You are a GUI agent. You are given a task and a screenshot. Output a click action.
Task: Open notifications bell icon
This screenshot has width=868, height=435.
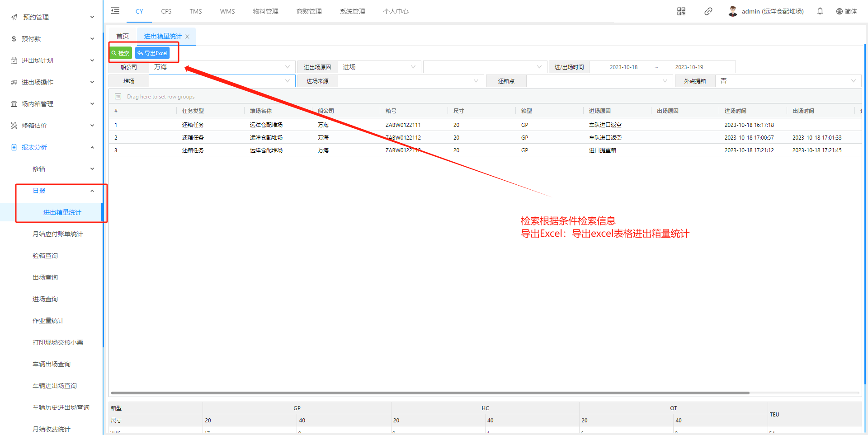click(x=820, y=11)
